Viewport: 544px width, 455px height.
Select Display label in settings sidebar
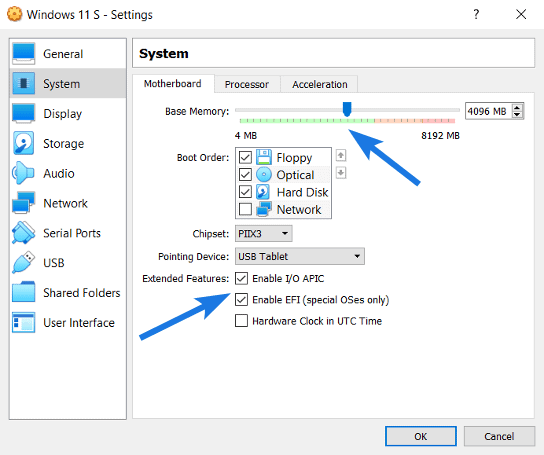pos(62,113)
